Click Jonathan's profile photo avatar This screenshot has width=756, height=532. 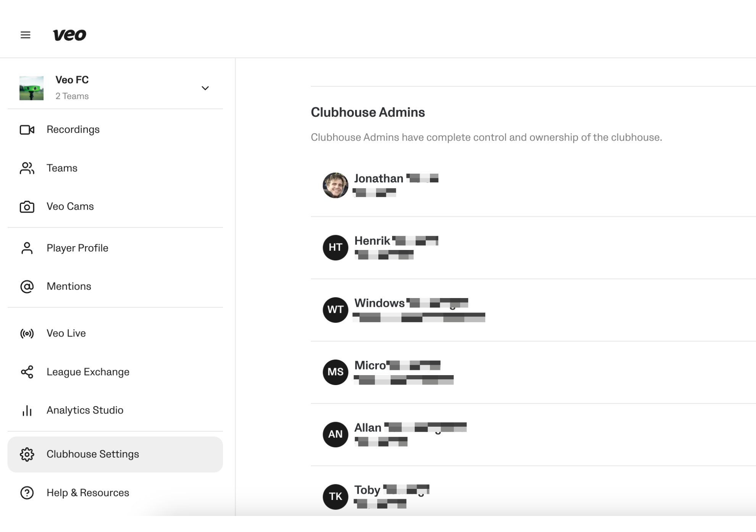click(x=335, y=185)
